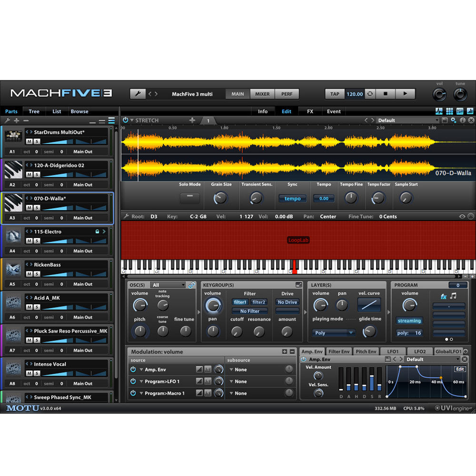The height and width of the screenshot is (476, 476).
Task: Toggle the STRETCH oscillator power button
Action: 126,120
